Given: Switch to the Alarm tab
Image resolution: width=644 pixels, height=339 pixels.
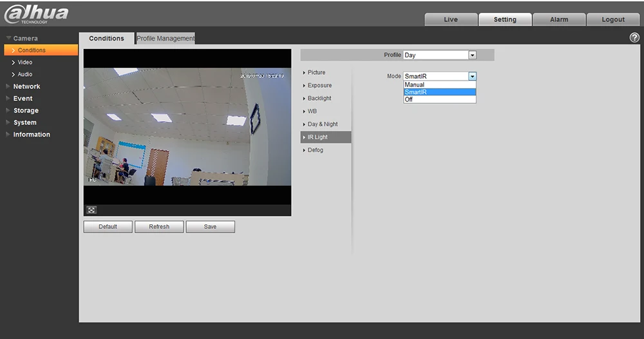Looking at the screenshot, I should pyautogui.click(x=559, y=19).
